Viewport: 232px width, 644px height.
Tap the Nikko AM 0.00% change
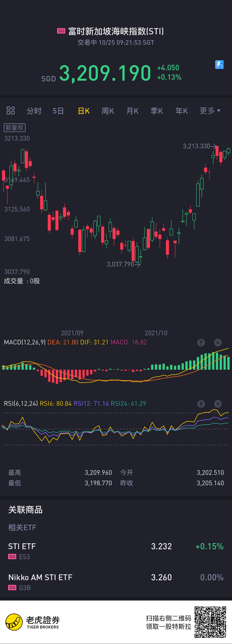coord(212,577)
